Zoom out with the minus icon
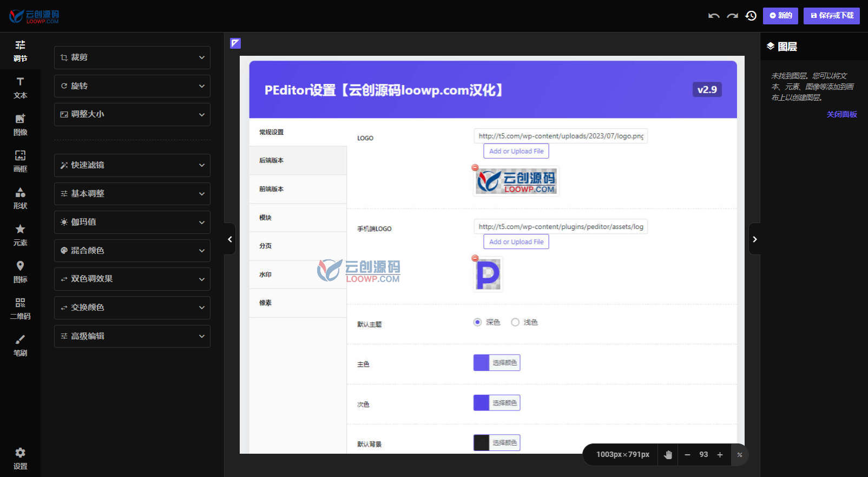The height and width of the screenshot is (477, 868). point(687,455)
